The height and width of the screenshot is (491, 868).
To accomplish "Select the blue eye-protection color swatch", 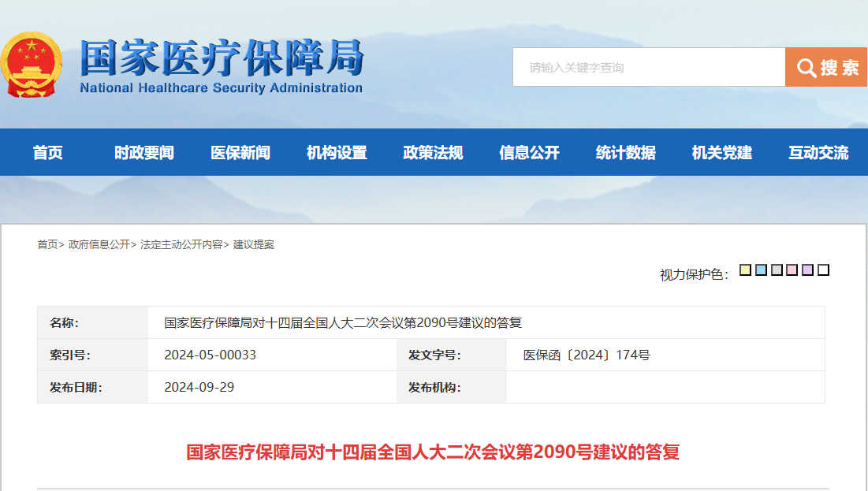I will tap(761, 270).
